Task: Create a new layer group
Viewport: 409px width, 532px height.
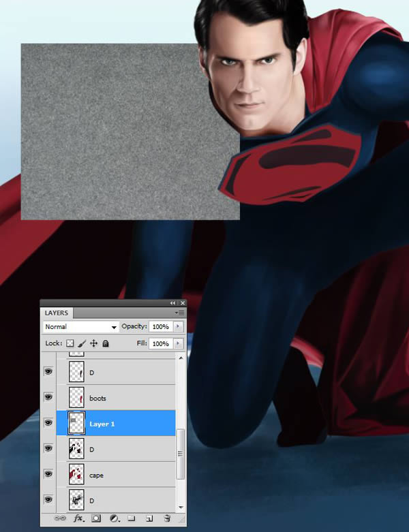Action: coord(132,518)
